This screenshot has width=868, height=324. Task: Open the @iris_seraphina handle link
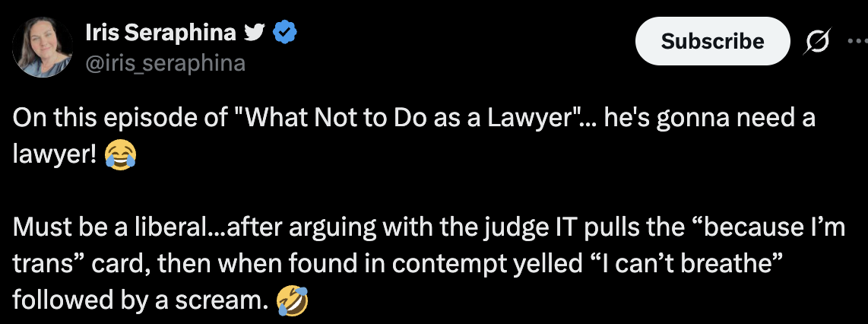pos(165,63)
